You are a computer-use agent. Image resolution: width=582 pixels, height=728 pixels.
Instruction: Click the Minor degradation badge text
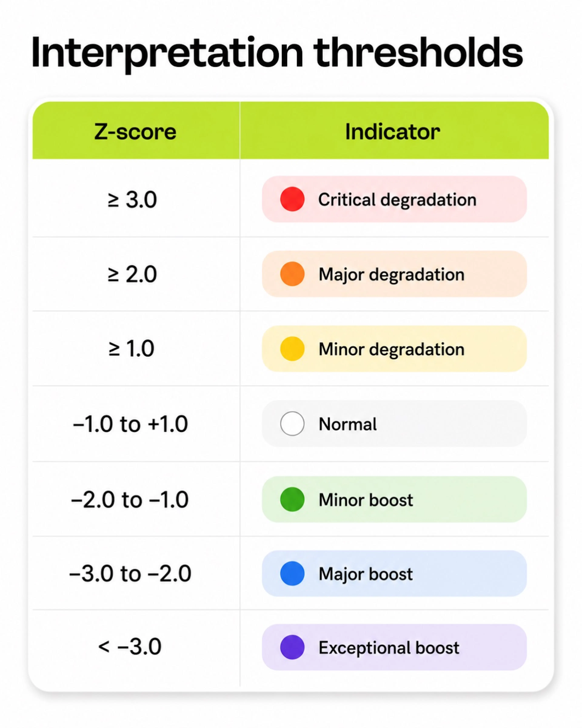pyautogui.click(x=391, y=349)
